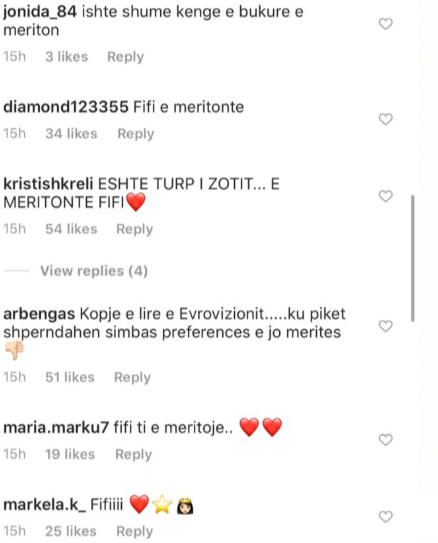The height and width of the screenshot is (543, 438).
Task: Reply to markela.k_ comment
Action: click(135, 532)
